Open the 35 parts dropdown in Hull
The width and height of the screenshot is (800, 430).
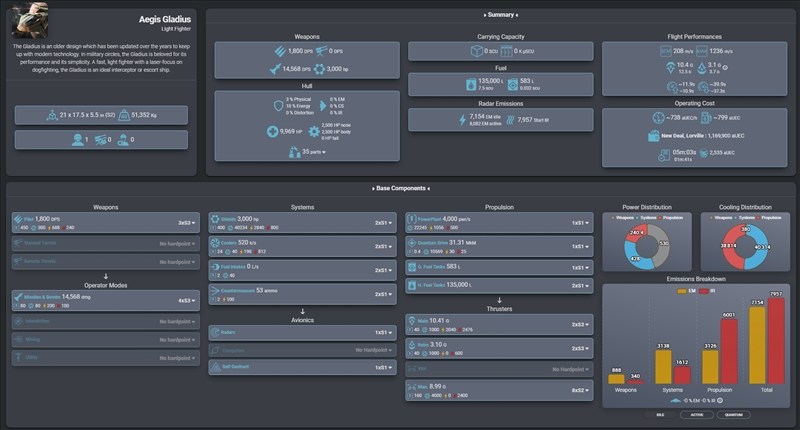click(314, 152)
